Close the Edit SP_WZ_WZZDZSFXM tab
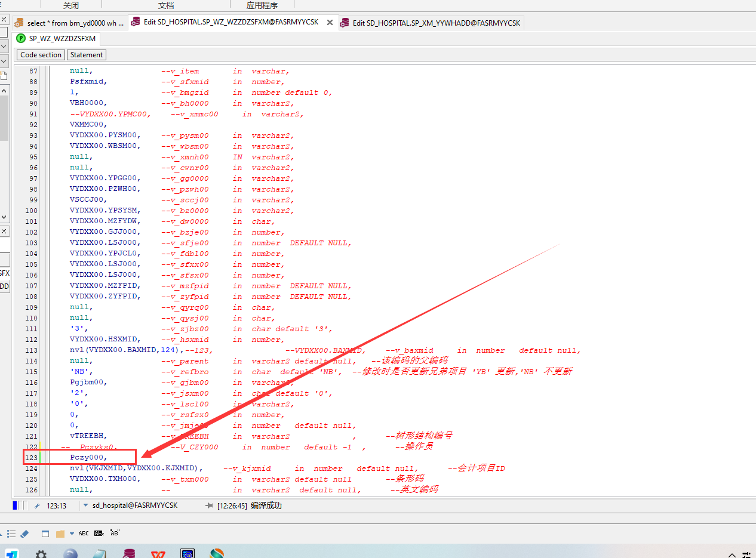Screen dimensions: 756x558 click(330, 23)
